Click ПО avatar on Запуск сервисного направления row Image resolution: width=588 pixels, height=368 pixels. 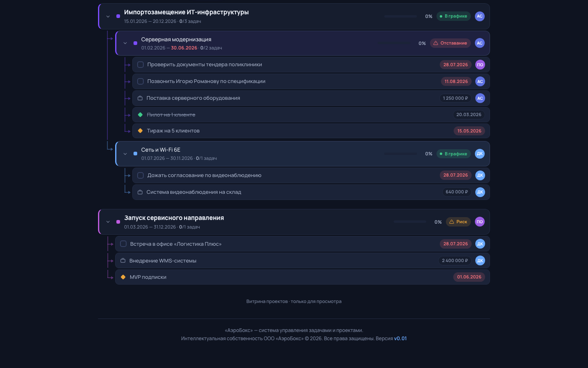[x=480, y=222]
